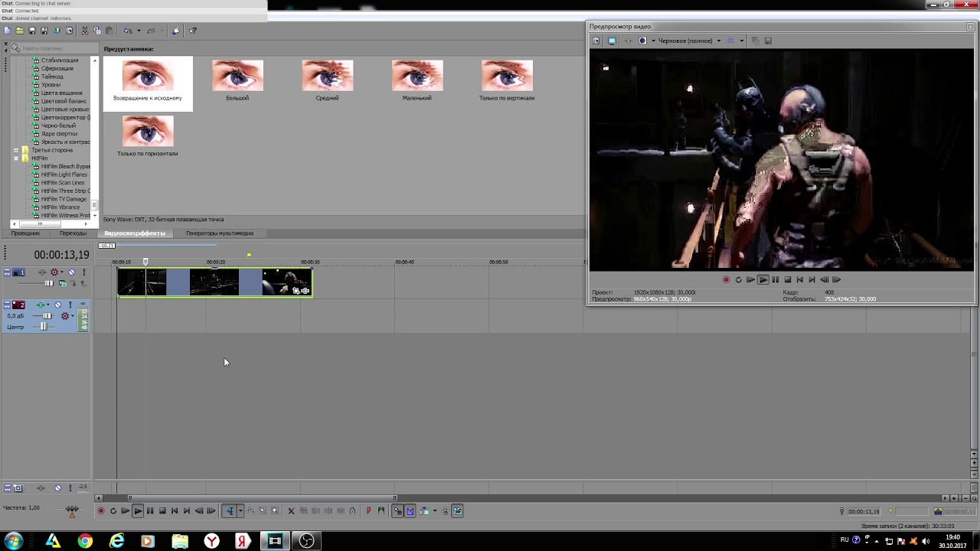980x551 pixels.
Task: Select the Черно-белый effect
Action: [x=58, y=126]
